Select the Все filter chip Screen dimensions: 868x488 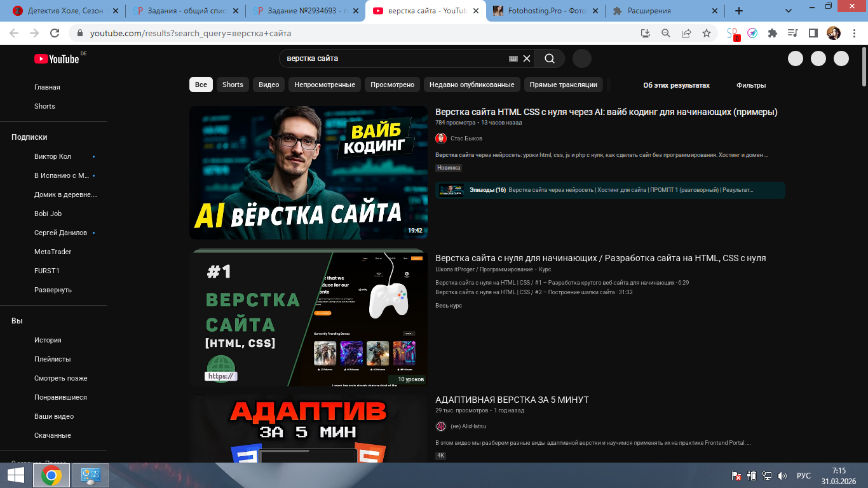point(201,85)
